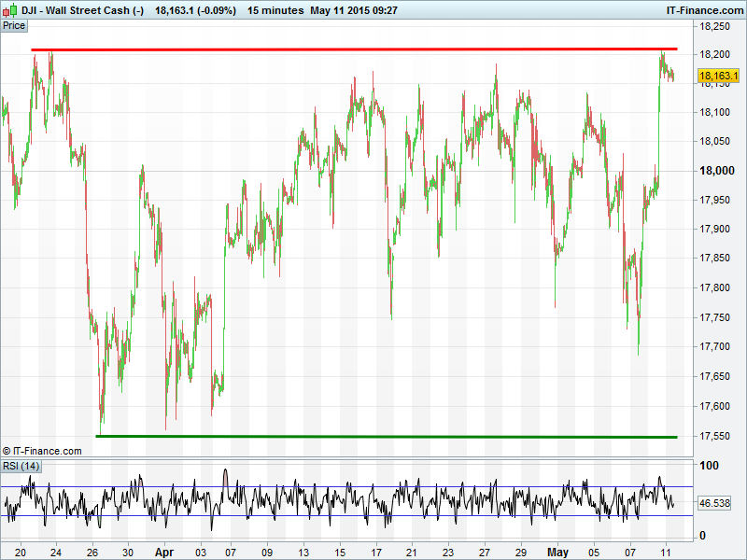Image resolution: width=747 pixels, height=560 pixels.
Task: Click the date 26 on time axis
Action: pyautogui.click(x=92, y=553)
